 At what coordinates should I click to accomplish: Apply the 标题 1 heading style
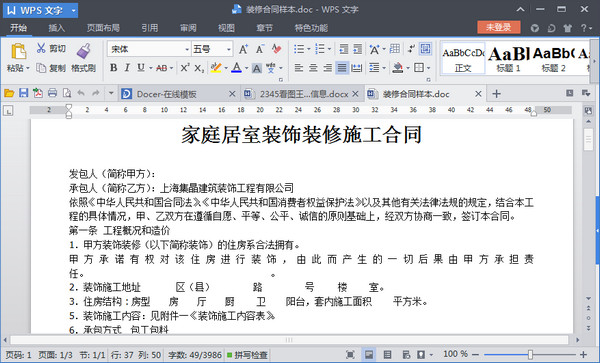tap(508, 59)
